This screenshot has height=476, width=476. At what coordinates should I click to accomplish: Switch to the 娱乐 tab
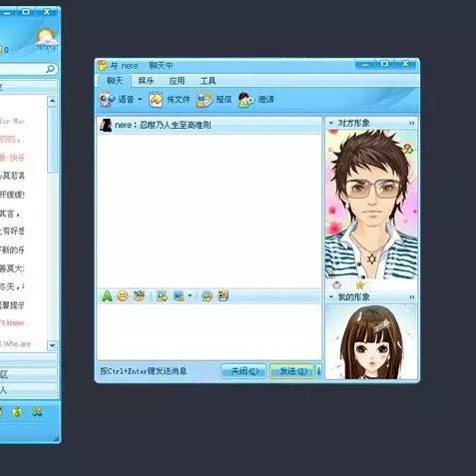tap(146, 81)
